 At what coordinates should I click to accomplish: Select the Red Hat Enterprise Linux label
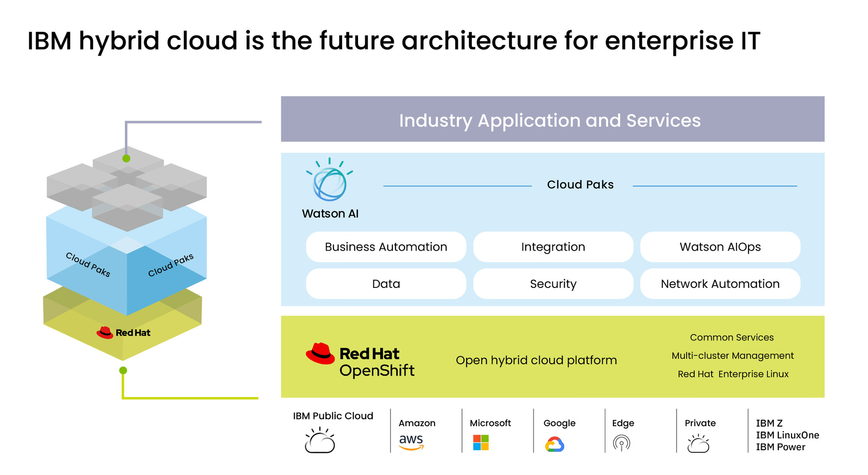click(733, 374)
